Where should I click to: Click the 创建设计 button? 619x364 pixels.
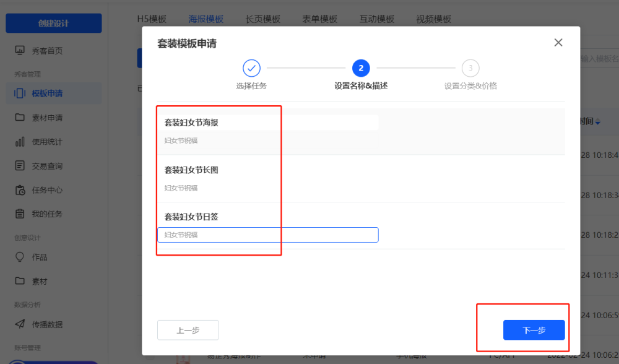tap(54, 24)
